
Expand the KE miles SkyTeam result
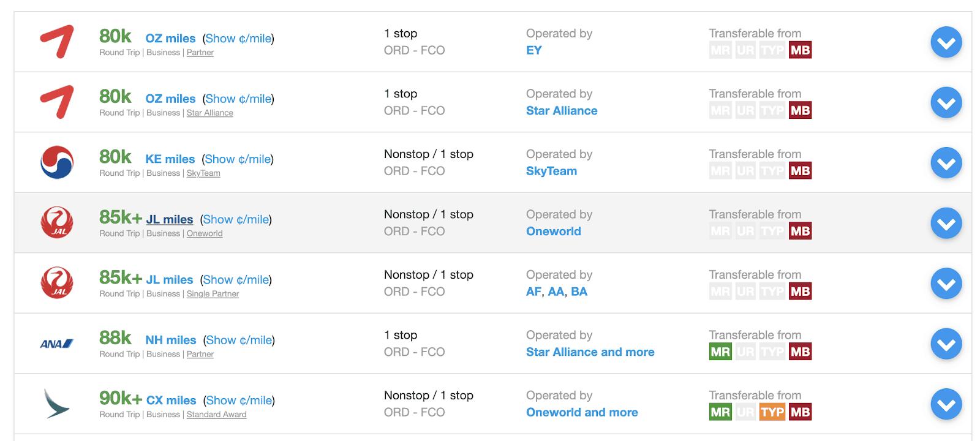(x=946, y=163)
